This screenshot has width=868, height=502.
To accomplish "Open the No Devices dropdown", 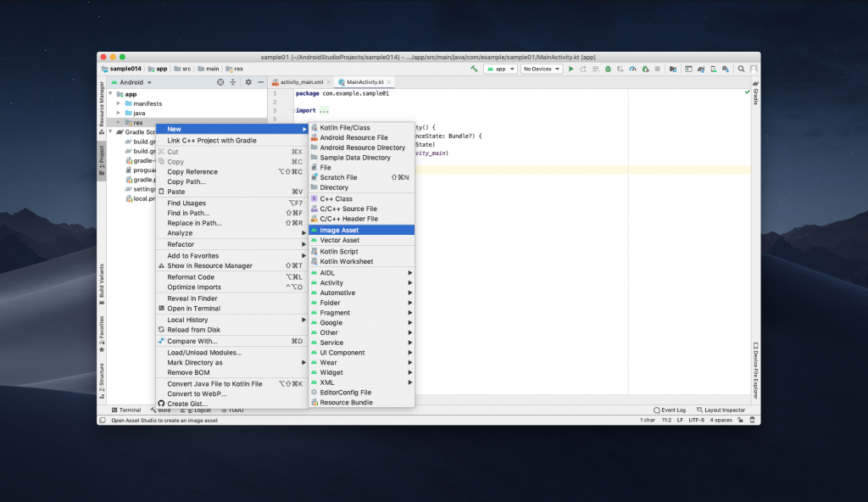I will pyautogui.click(x=540, y=69).
